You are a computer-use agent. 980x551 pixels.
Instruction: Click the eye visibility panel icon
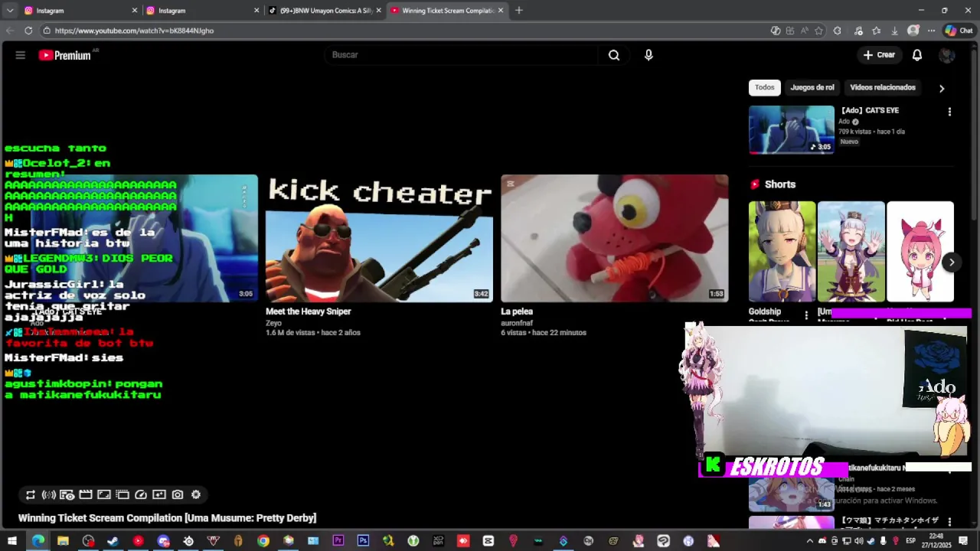(x=67, y=495)
